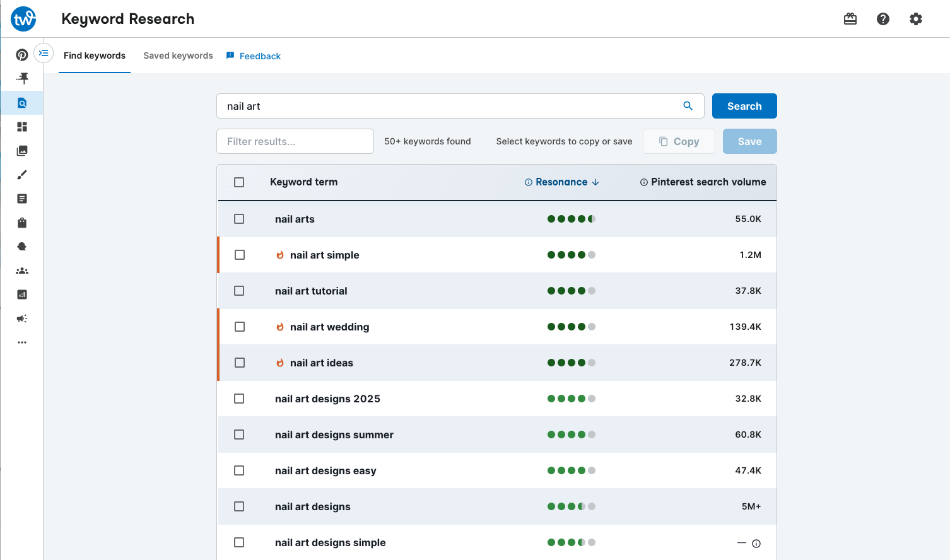
Task: Toggle the select-all checkbox in header
Action: tap(239, 182)
